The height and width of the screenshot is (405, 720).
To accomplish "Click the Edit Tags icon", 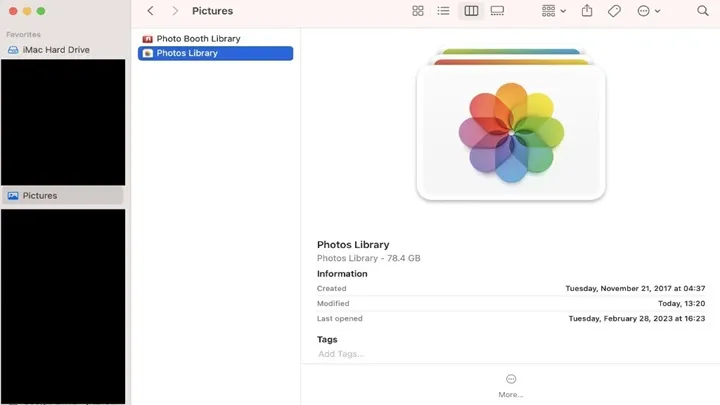I will click(x=615, y=11).
